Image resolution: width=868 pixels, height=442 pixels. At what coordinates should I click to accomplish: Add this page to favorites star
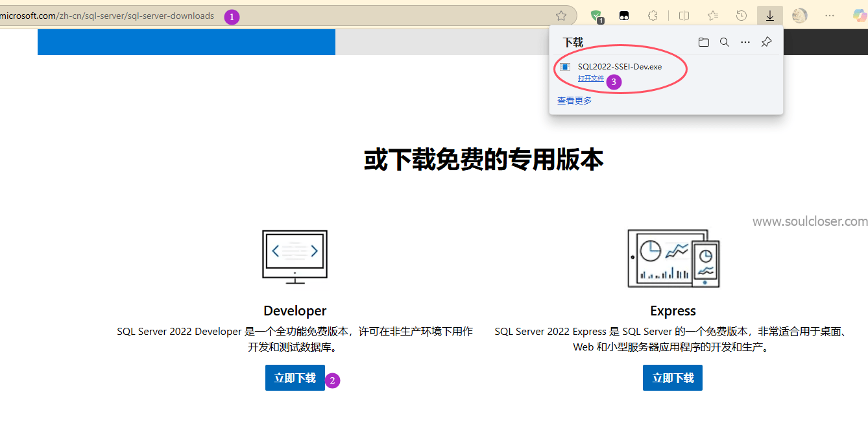coord(561,16)
